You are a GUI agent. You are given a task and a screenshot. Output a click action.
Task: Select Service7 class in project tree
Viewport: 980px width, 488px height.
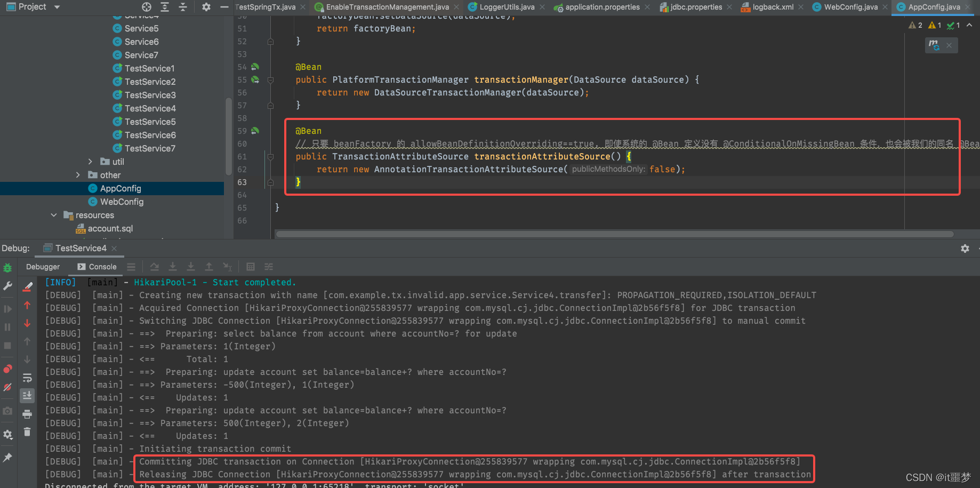[135, 55]
